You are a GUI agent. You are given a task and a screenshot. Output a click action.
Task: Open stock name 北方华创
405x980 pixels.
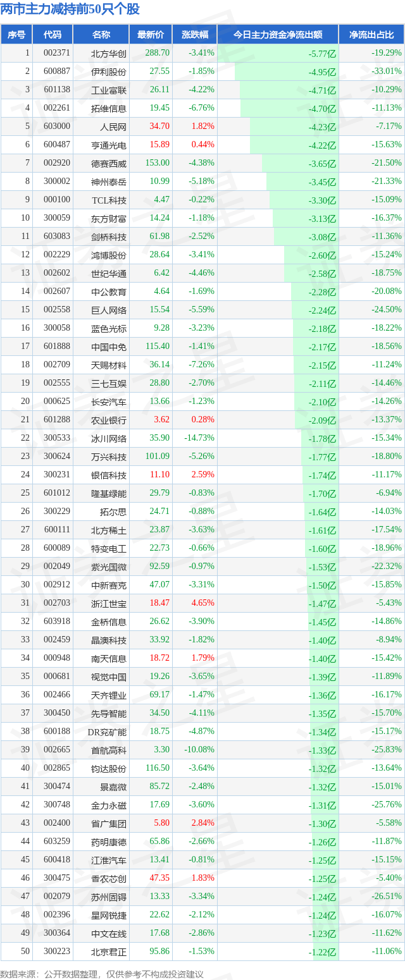tap(109, 53)
